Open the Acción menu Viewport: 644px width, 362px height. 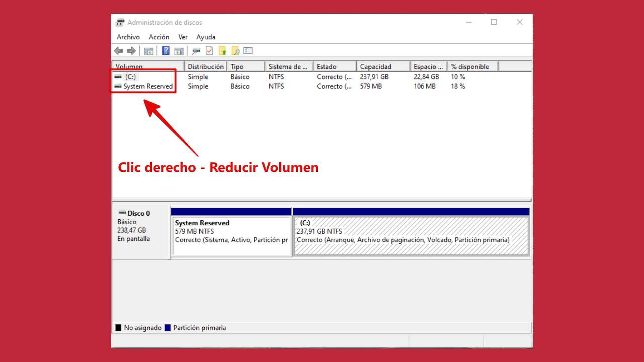point(159,37)
